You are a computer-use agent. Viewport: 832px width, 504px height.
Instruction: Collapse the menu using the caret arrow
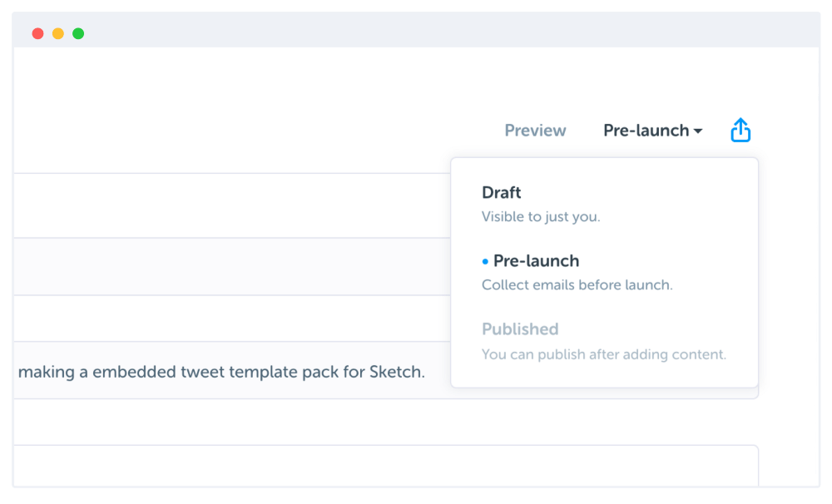click(698, 131)
